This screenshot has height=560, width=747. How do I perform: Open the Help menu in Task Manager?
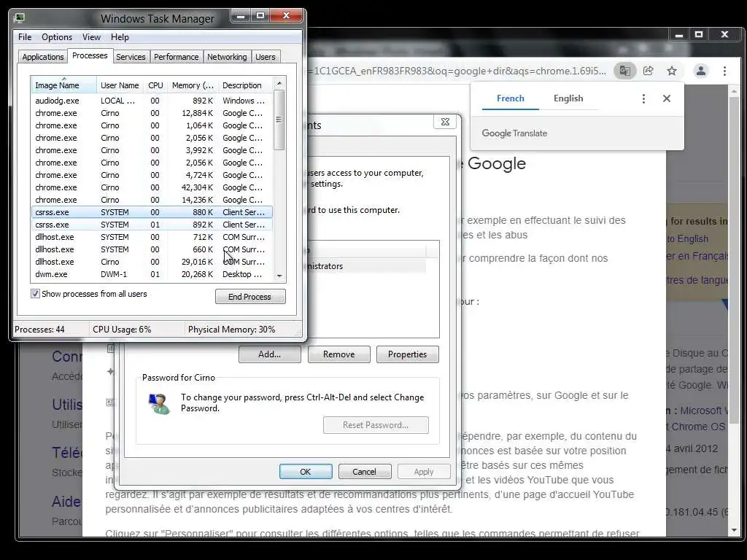coord(120,37)
